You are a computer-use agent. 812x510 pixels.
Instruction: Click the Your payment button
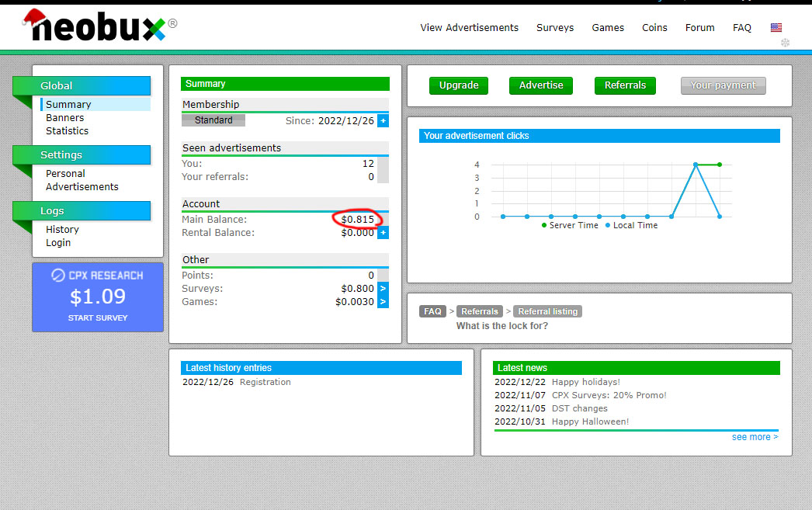click(723, 85)
